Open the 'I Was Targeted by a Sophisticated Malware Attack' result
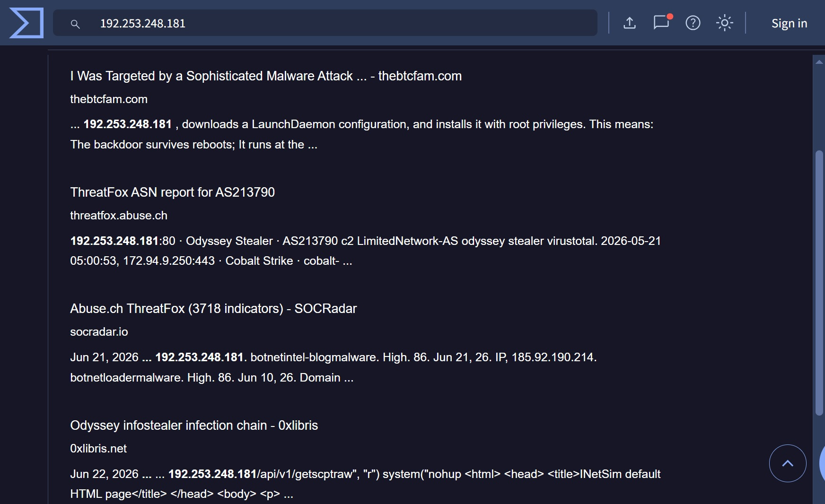Screen dimensions: 825x504 pyautogui.click(x=266, y=76)
